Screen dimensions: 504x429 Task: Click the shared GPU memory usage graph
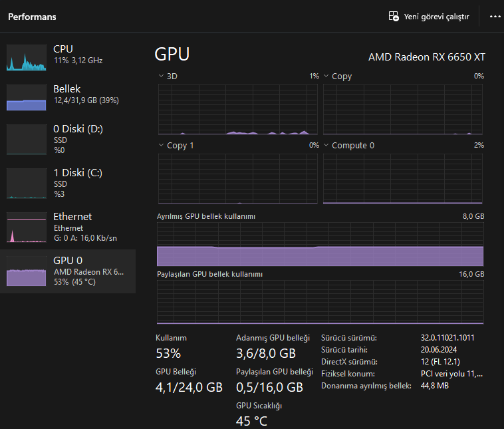320,303
